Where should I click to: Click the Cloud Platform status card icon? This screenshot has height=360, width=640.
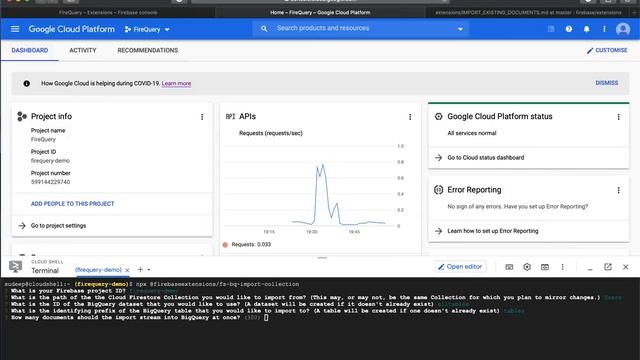[438, 116]
